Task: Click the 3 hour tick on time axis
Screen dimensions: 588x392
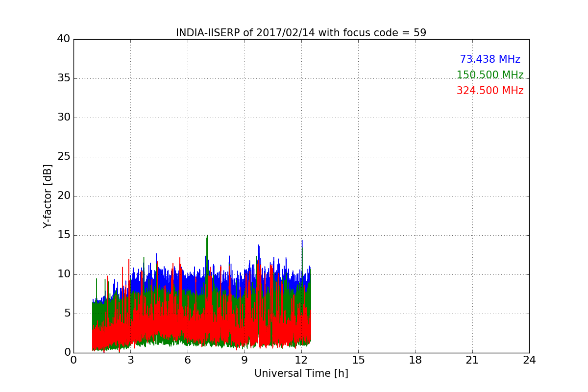Action: point(130,360)
